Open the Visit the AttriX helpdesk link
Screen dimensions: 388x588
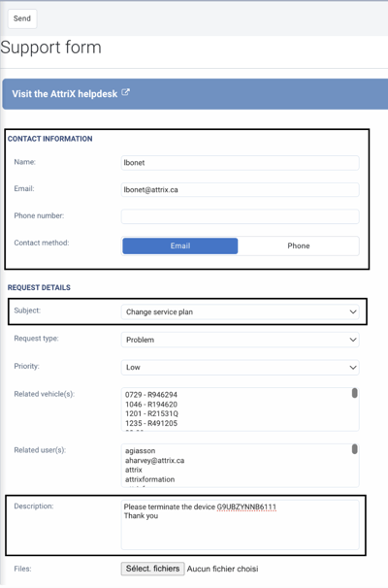tap(64, 94)
